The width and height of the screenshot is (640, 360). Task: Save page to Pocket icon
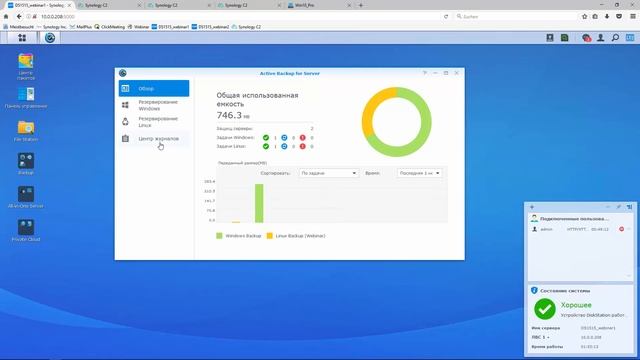pos(619,16)
